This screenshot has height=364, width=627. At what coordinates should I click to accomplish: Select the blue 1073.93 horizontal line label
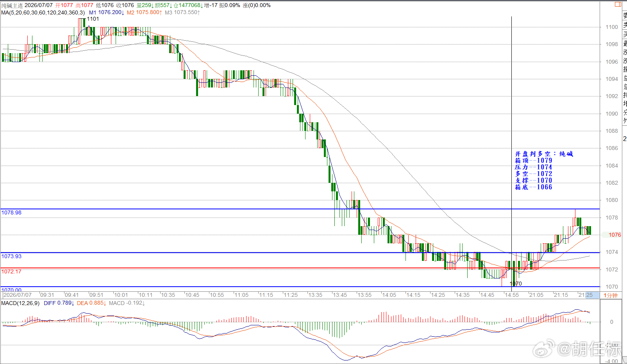(x=12, y=256)
